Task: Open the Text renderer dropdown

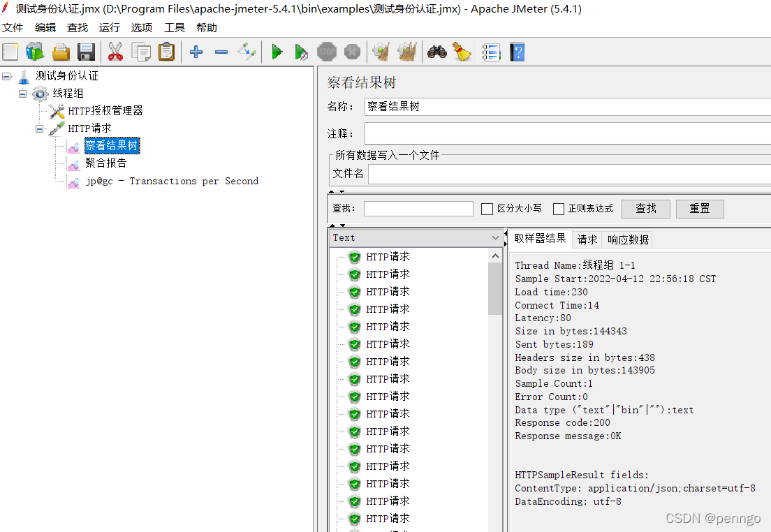Action: point(416,238)
